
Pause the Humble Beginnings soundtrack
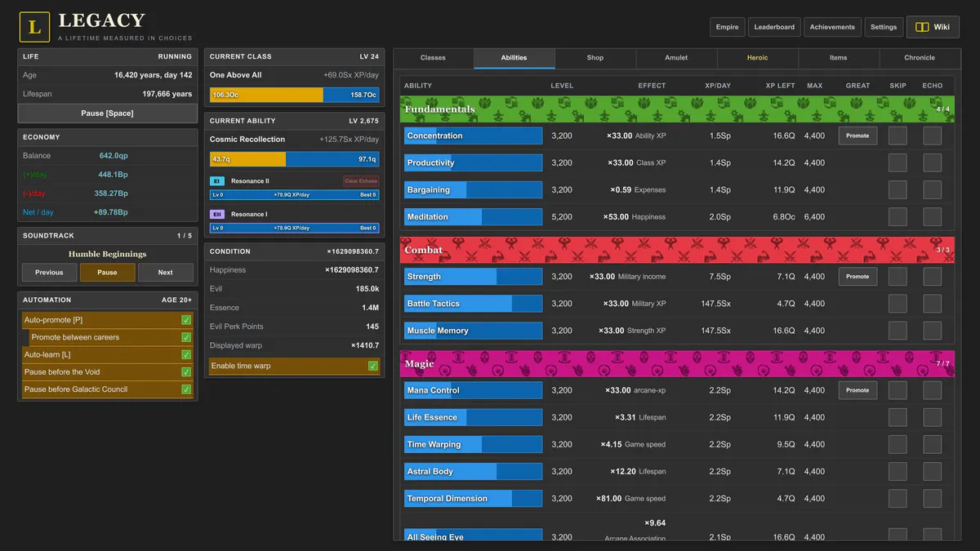[107, 273]
